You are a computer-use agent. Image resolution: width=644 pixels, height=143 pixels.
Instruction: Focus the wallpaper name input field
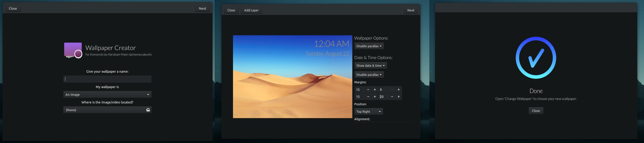(x=107, y=79)
